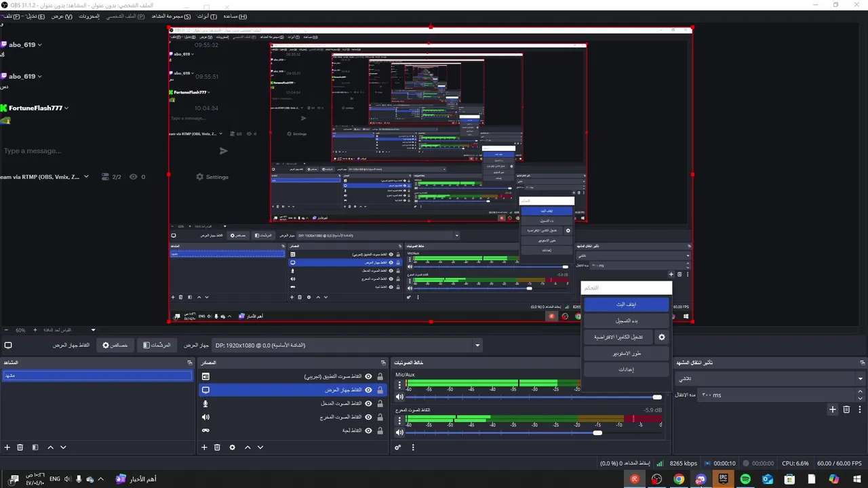Expand FortuneFlash777 chat user chevron
Viewport: 868px width, 488px height.
point(66,108)
